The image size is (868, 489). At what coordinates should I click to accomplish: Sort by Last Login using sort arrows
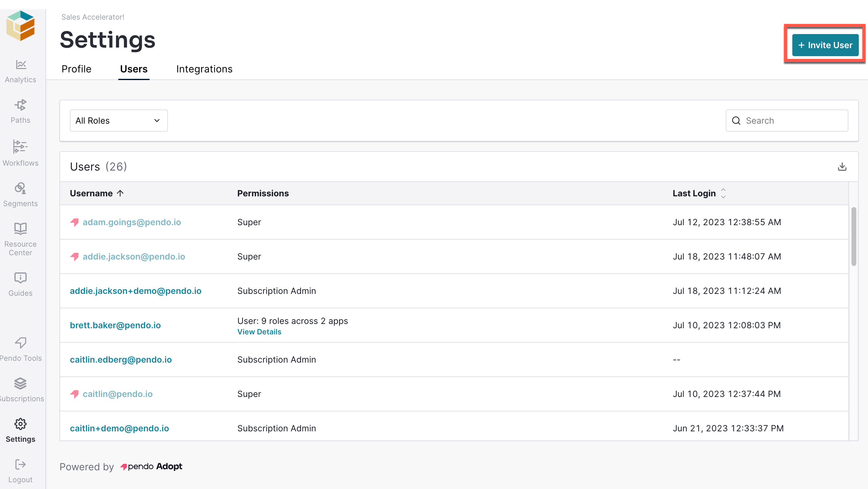(723, 193)
